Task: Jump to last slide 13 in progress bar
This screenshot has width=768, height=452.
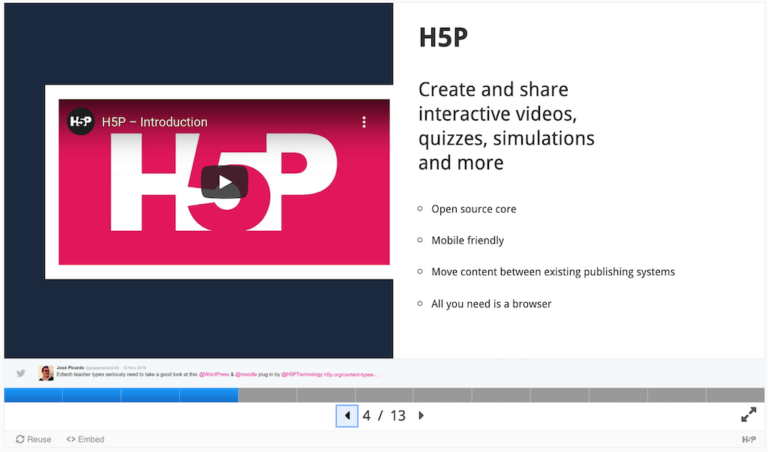Action: point(735,395)
